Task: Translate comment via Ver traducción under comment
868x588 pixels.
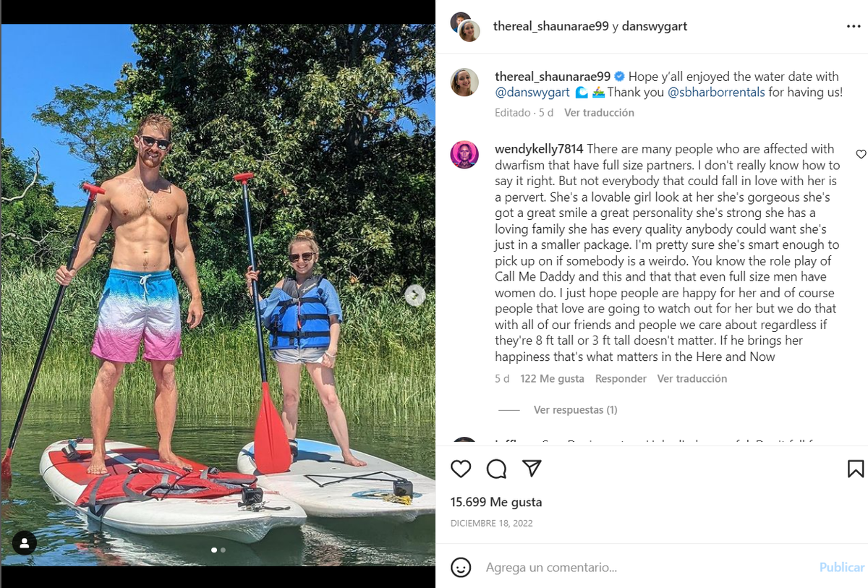Action: 692,378
